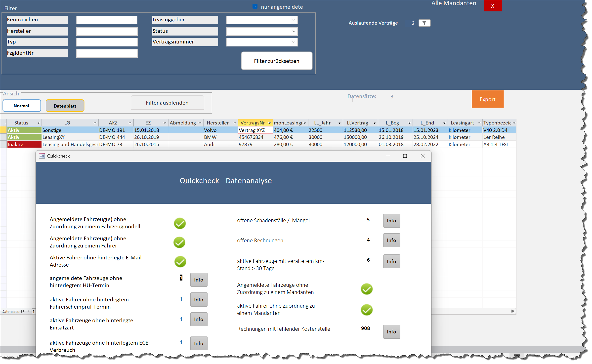Open the Kennzeichen filter dropdown

[x=134, y=20]
